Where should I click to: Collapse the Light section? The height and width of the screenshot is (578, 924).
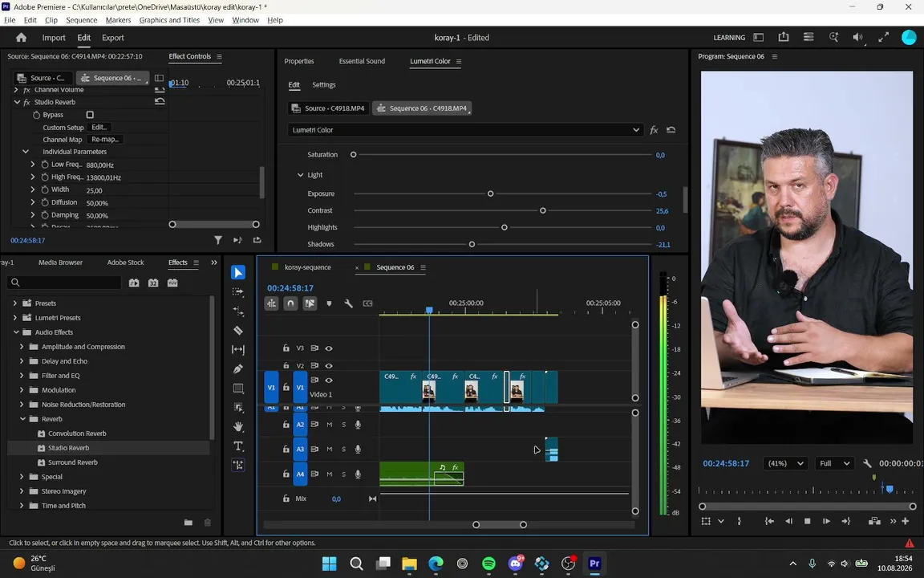(x=300, y=175)
